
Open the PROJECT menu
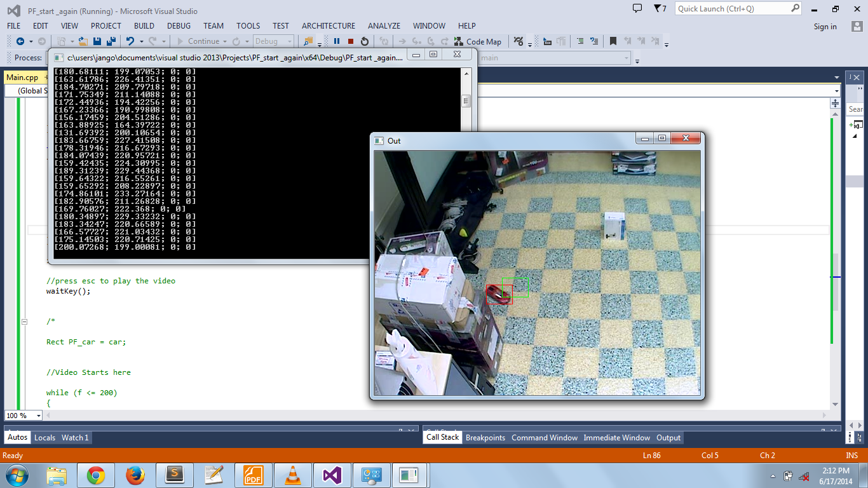106,26
